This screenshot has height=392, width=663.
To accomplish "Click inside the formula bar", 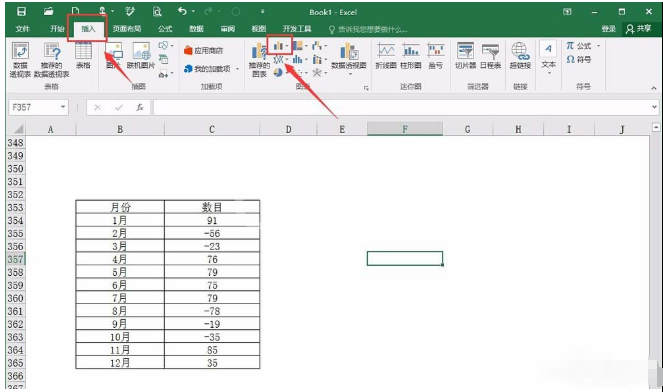I will coord(401,107).
